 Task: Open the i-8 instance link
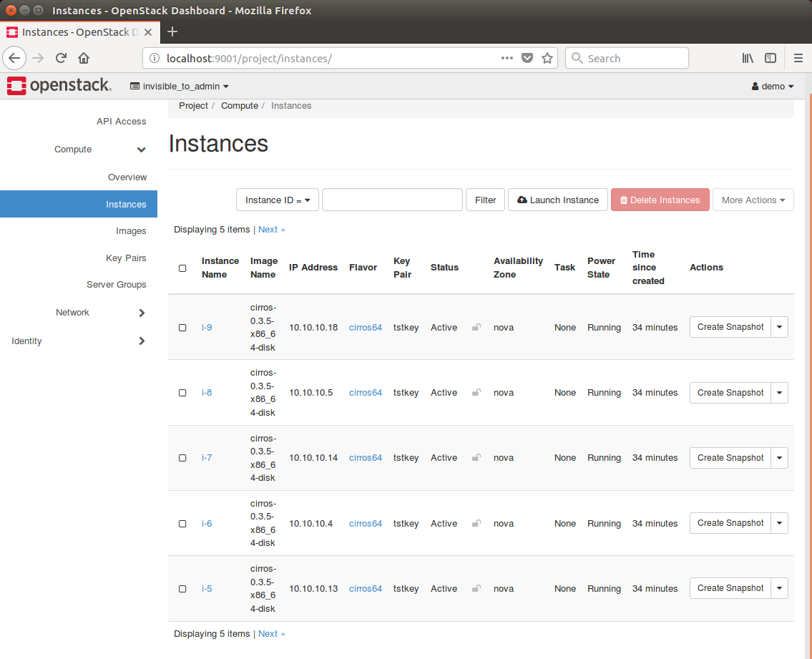coord(207,393)
